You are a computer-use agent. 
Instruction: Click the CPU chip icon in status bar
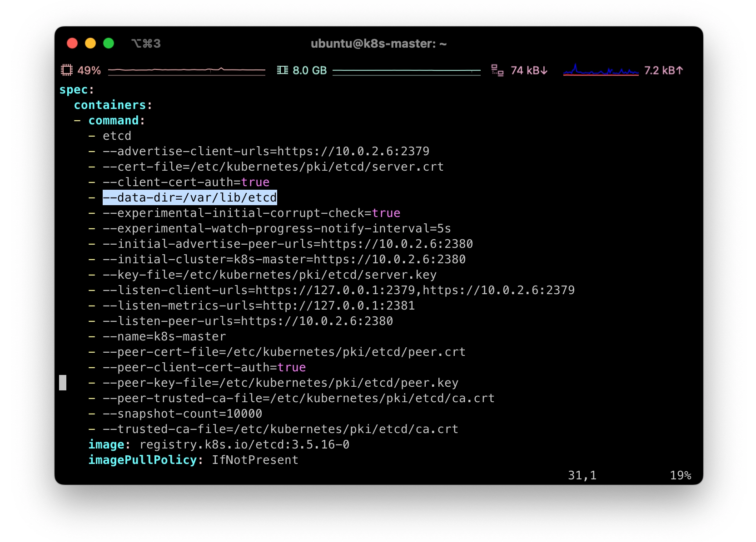(x=67, y=70)
